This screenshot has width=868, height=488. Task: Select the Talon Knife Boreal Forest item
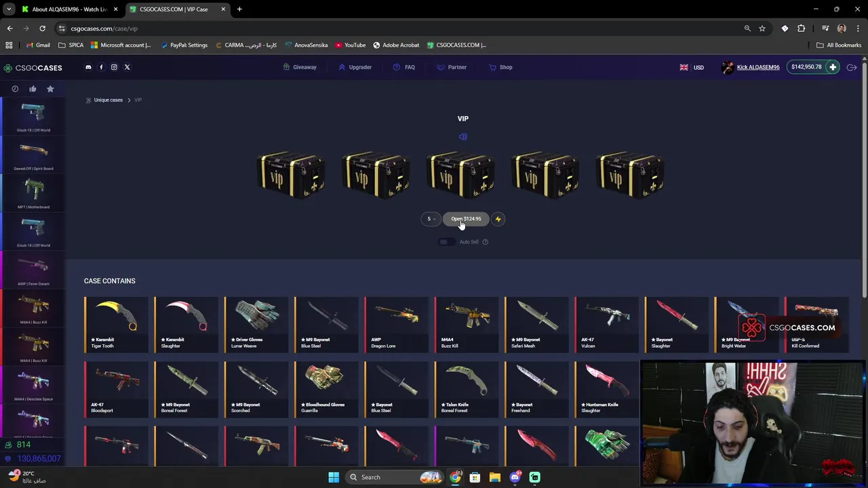click(x=467, y=389)
